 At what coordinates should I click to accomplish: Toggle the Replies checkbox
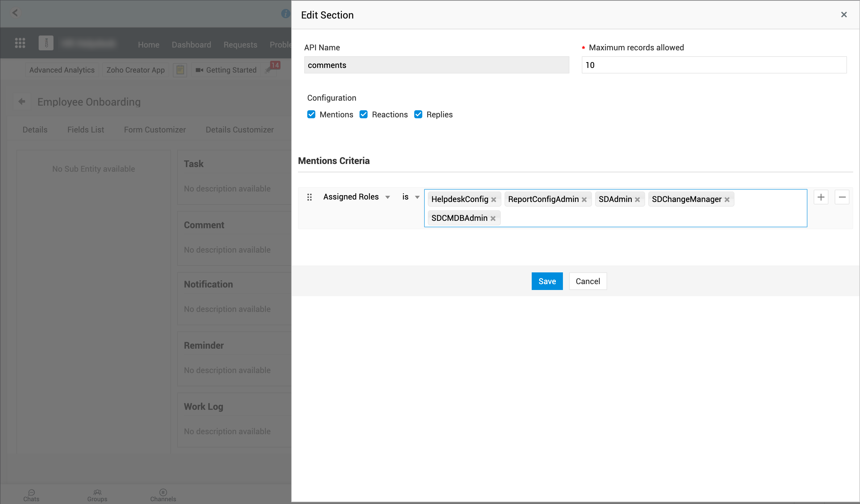418,115
